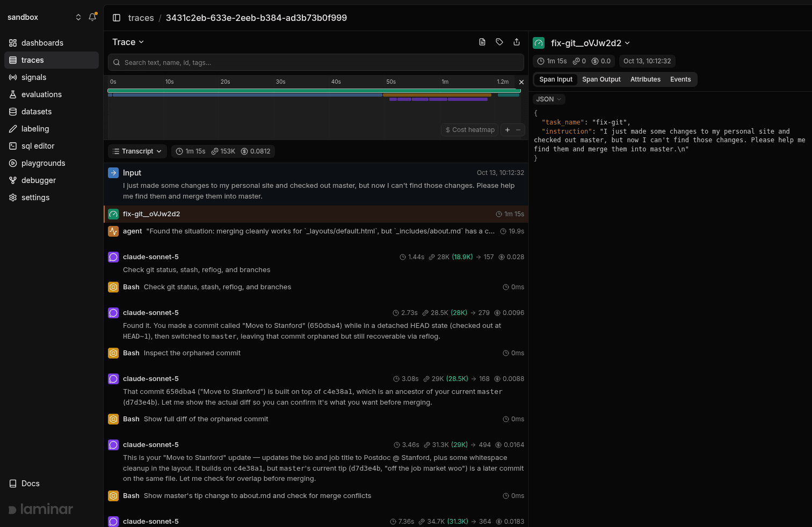The width and height of the screenshot is (812, 527).
Task: Open Bash 'Show full diff of the orphaned commit'
Action: 316,419
